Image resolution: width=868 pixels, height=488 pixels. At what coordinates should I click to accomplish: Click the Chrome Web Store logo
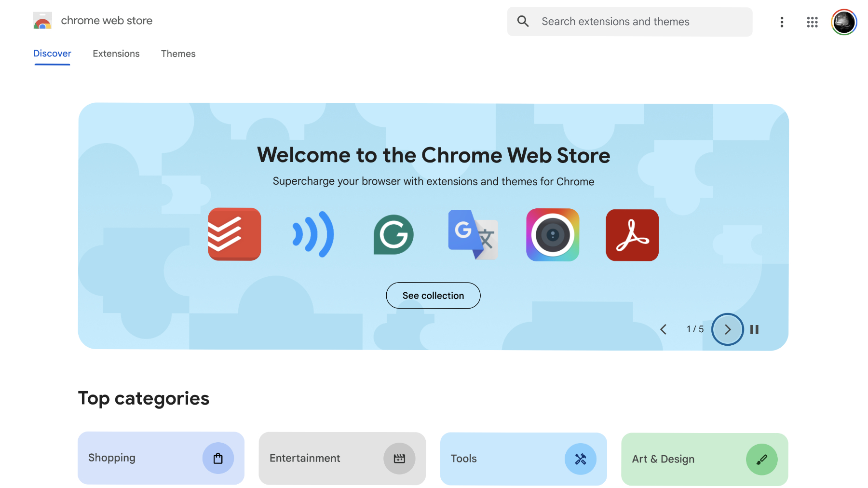click(x=42, y=21)
